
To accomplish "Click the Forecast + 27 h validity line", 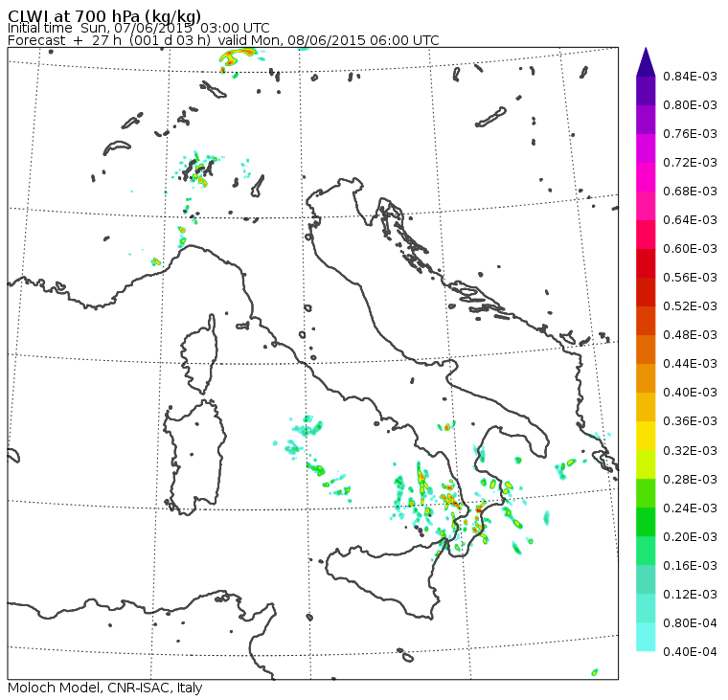I will [223, 40].
